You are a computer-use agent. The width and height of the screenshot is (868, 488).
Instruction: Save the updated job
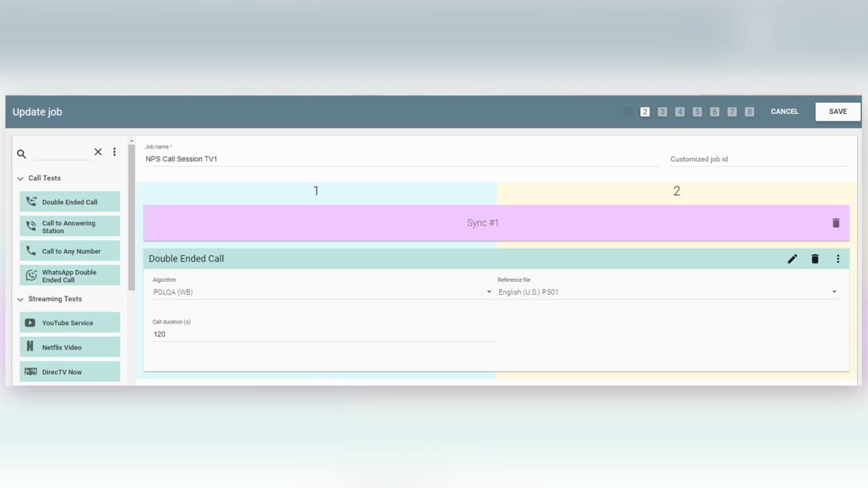coord(837,111)
